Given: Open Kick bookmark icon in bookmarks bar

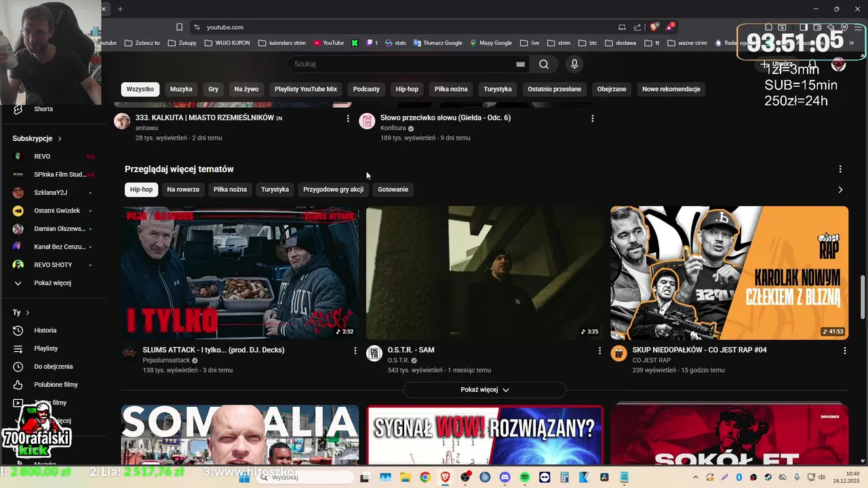Looking at the screenshot, I should [x=355, y=43].
